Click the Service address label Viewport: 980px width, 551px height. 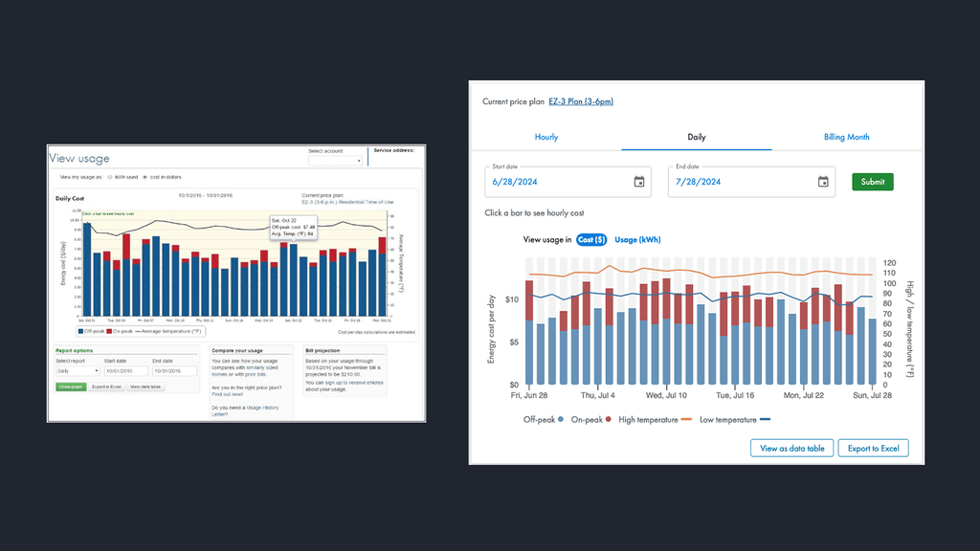click(393, 150)
